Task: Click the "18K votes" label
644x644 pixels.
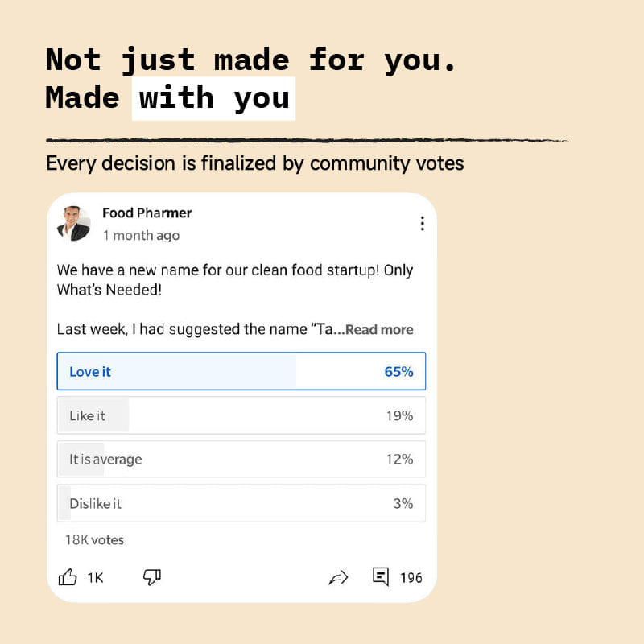Action: tap(93, 540)
